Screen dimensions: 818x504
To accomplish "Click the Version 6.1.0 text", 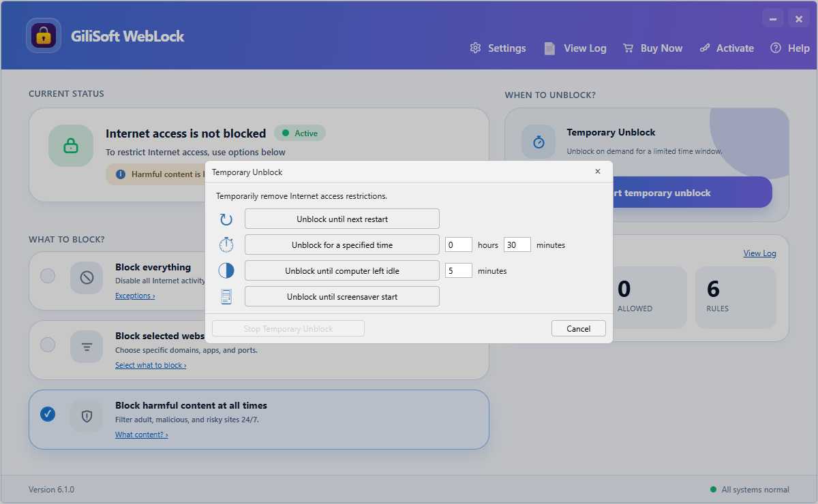I will pos(52,490).
